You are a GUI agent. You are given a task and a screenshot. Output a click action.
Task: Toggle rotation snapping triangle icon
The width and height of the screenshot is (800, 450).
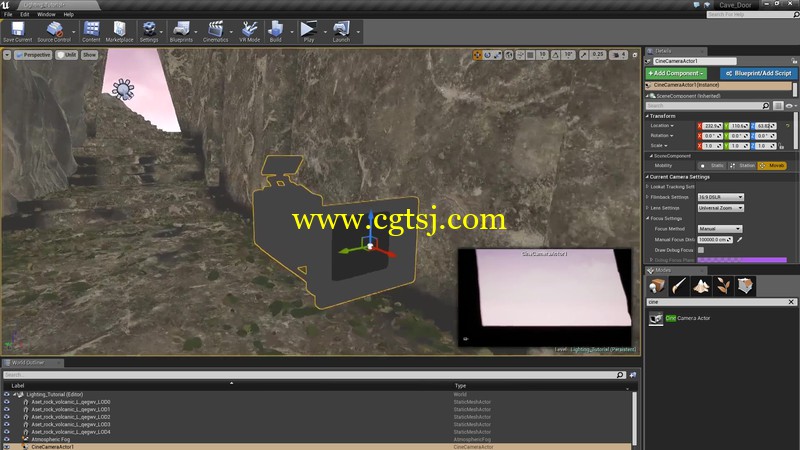pos(555,55)
